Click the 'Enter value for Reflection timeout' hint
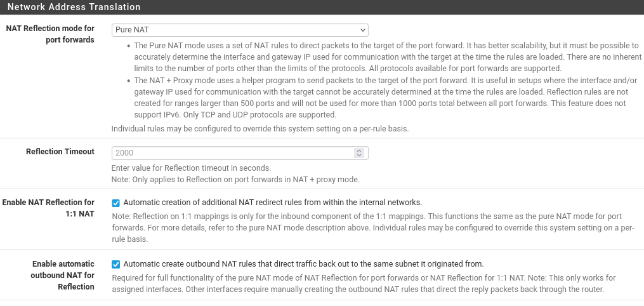The width and height of the screenshot is (644, 306). click(191, 168)
